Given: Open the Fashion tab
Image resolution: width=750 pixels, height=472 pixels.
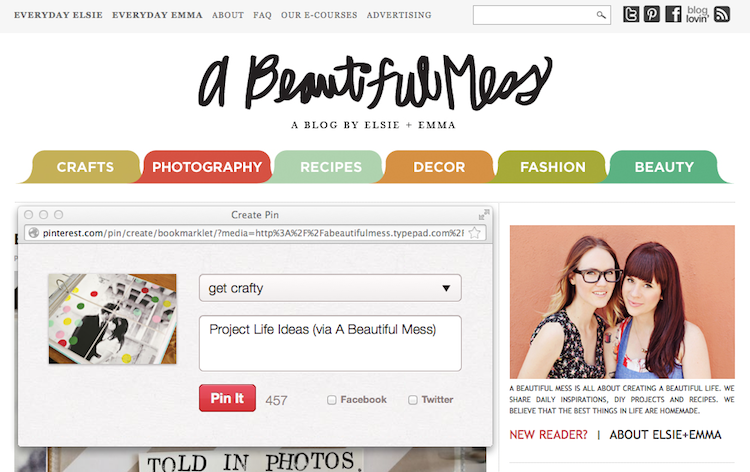Looking at the screenshot, I should (552, 167).
